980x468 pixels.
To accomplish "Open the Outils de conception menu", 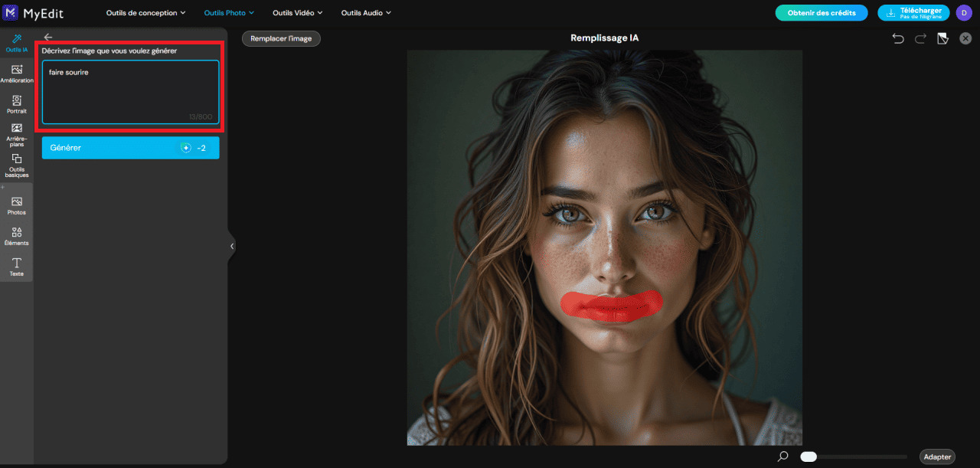I will point(145,12).
